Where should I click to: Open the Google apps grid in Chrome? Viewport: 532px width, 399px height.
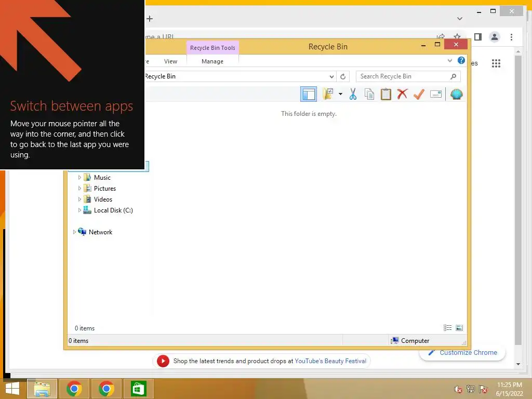click(496, 63)
